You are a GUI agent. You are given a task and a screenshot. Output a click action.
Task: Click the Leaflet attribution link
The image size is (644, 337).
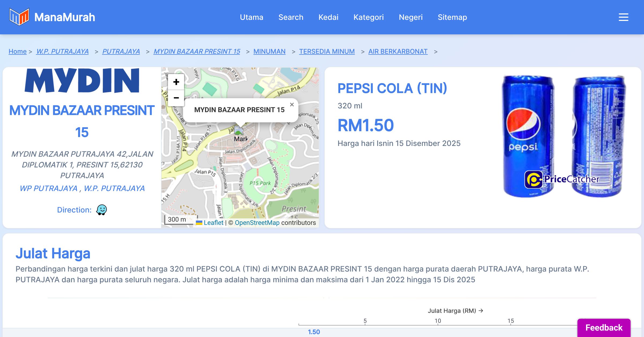click(x=213, y=223)
